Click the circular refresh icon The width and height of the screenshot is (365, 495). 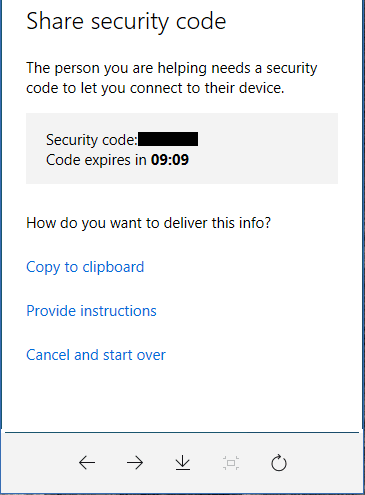coord(279,463)
